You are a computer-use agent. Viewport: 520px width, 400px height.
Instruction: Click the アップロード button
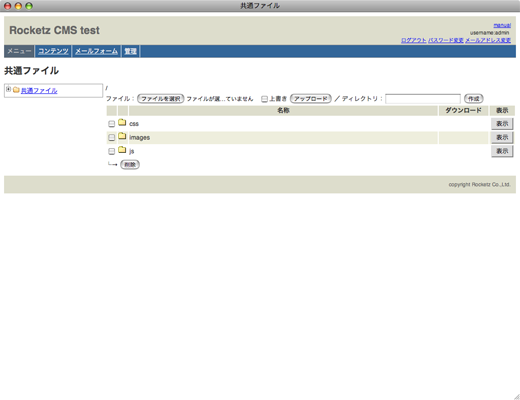tap(311, 99)
